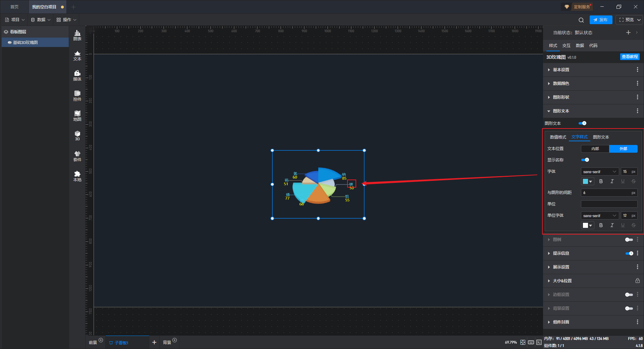Click the fit-to-screen icon beside zoom percentage
Viewport: 644px width, 349px height.
(523, 342)
